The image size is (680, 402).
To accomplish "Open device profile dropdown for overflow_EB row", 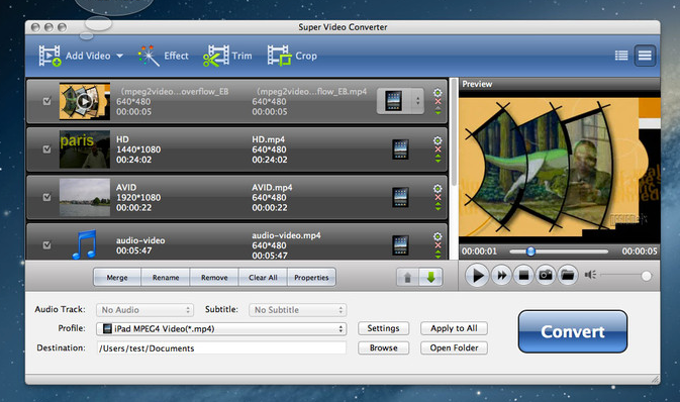I will point(400,101).
